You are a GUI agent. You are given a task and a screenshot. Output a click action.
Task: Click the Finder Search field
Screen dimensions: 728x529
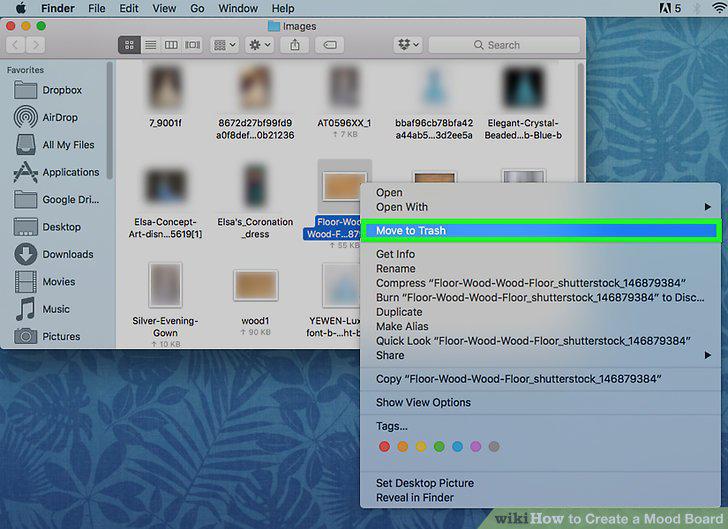point(504,45)
